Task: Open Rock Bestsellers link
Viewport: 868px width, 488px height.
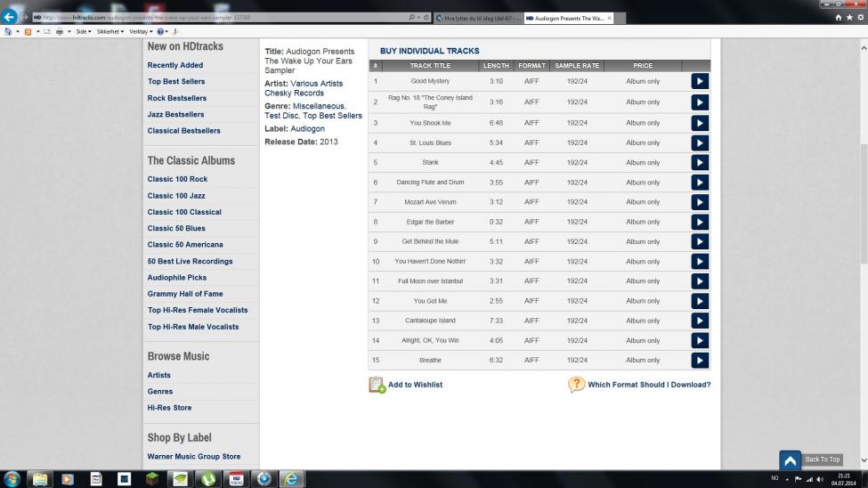Action: click(x=176, y=98)
